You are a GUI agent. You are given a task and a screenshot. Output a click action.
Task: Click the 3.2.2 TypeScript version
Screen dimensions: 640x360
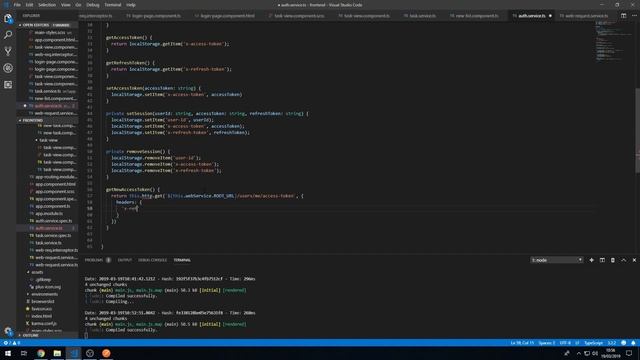pyautogui.click(x=611, y=343)
